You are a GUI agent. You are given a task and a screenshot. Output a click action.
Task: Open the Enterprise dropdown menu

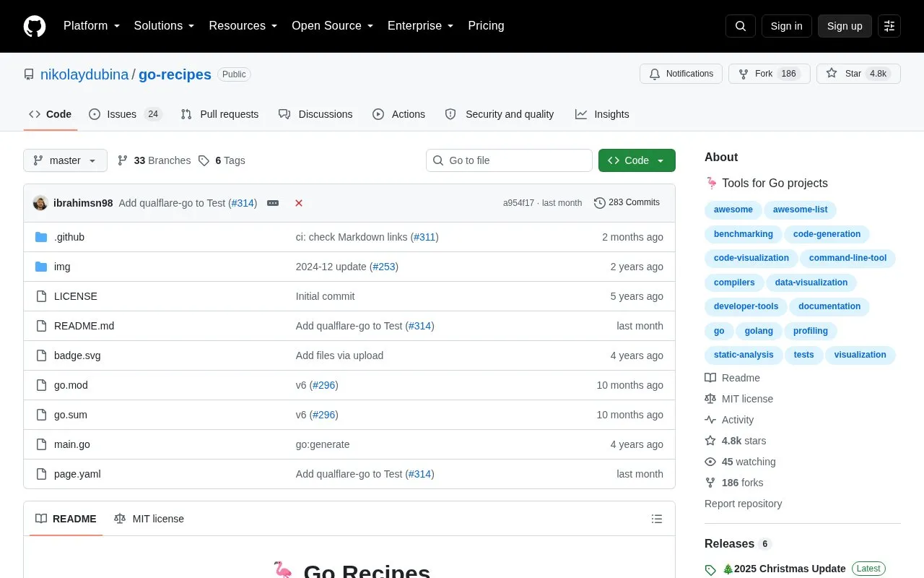click(421, 26)
